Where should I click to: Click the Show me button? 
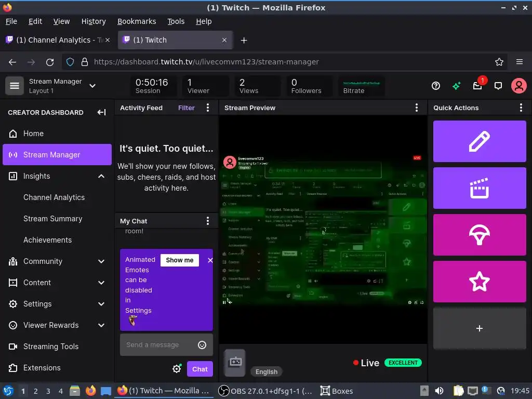pyautogui.click(x=179, y=260)
